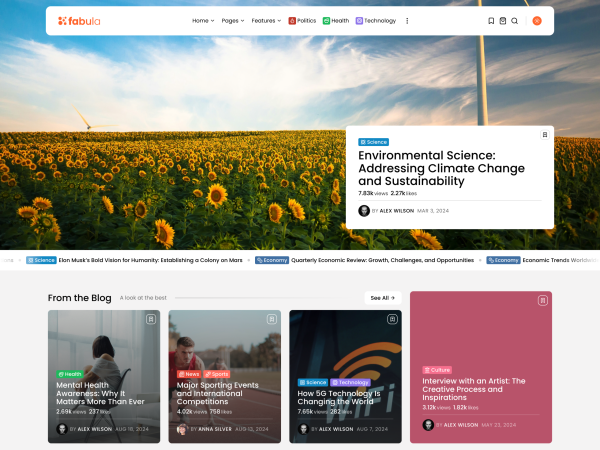Click the Technology tag on 5G card

pos(350,382)
